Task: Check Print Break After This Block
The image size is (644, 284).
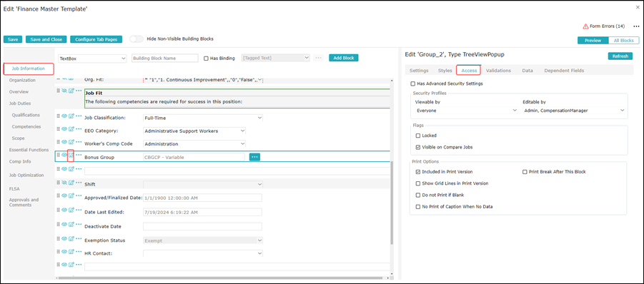Action: 525,172
